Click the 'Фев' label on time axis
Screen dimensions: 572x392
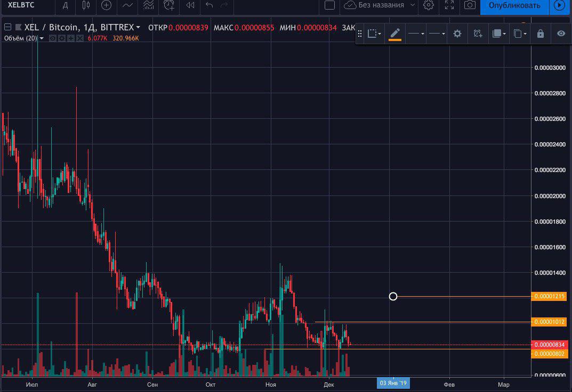click(x=449, y=385)
